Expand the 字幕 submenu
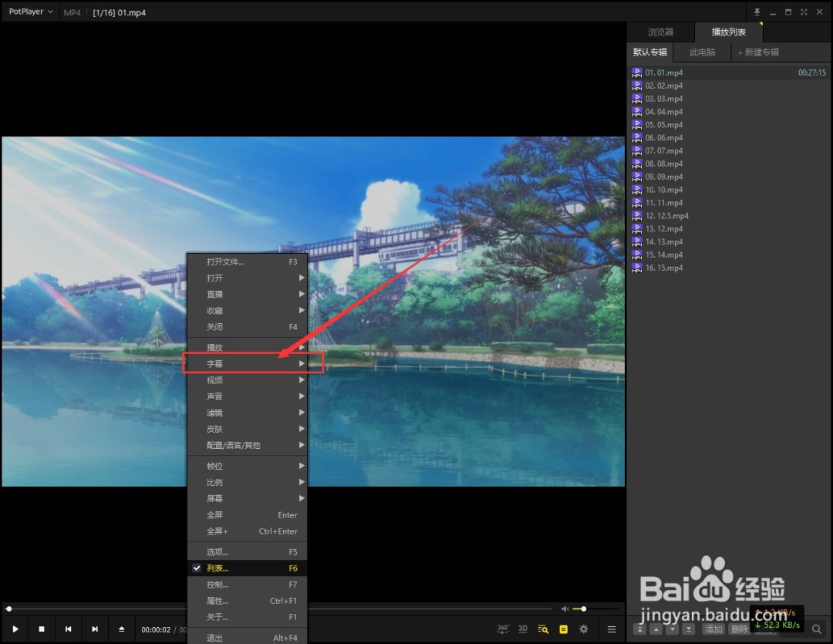Viewport: 833px width, 644px height. (248, 363)
